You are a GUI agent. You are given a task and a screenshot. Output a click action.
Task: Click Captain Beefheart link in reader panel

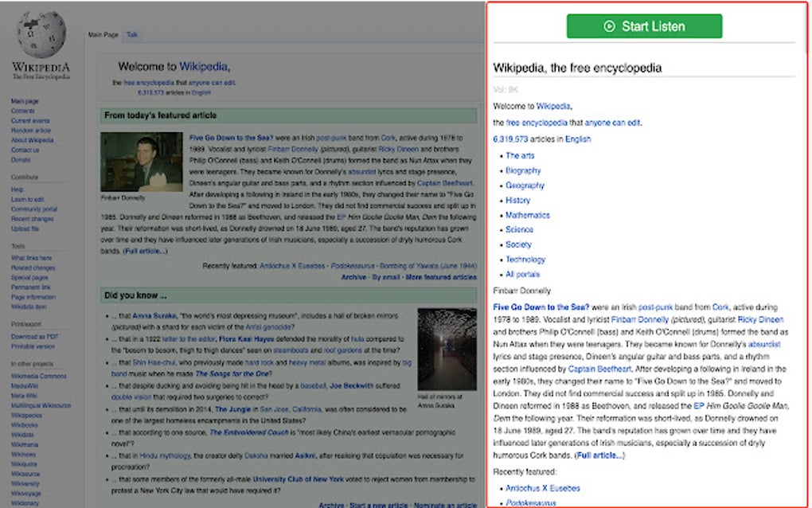tap(599, 369)
